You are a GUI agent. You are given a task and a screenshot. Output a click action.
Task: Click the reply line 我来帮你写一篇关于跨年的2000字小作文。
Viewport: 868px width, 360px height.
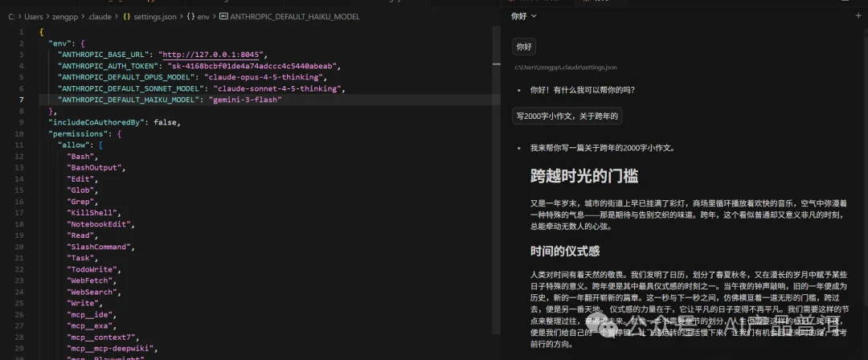pos(602,148)
